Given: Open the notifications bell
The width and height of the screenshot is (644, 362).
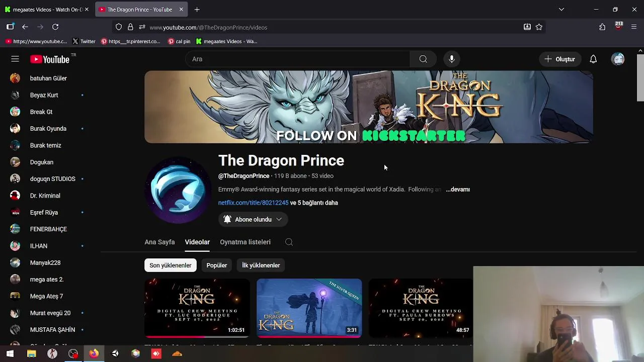Looking at the screenshot, I should pos(593,59).
